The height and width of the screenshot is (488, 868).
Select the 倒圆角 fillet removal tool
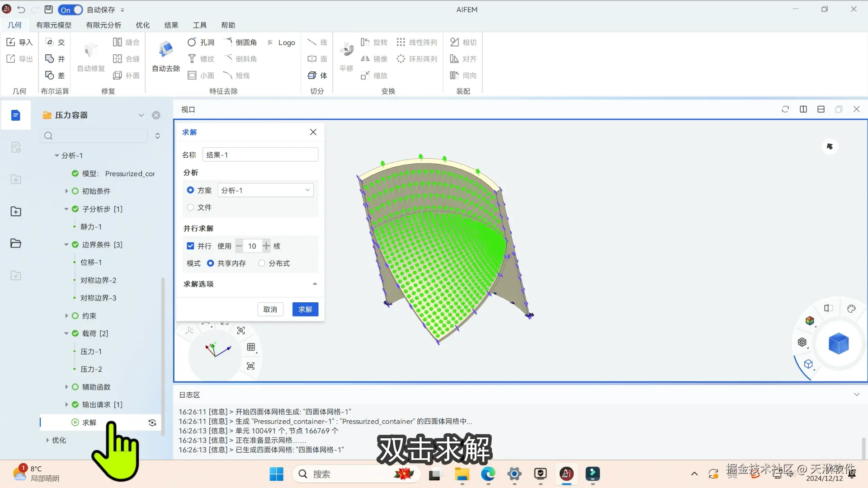[x=241, y=42]
